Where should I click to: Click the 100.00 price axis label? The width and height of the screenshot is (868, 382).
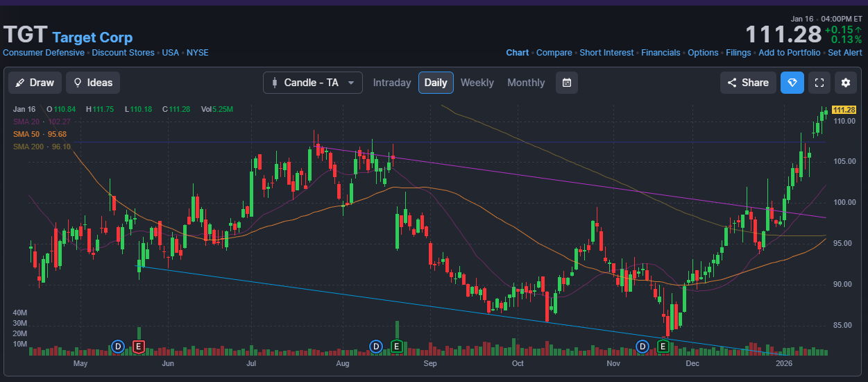click(x=844, y=203)
